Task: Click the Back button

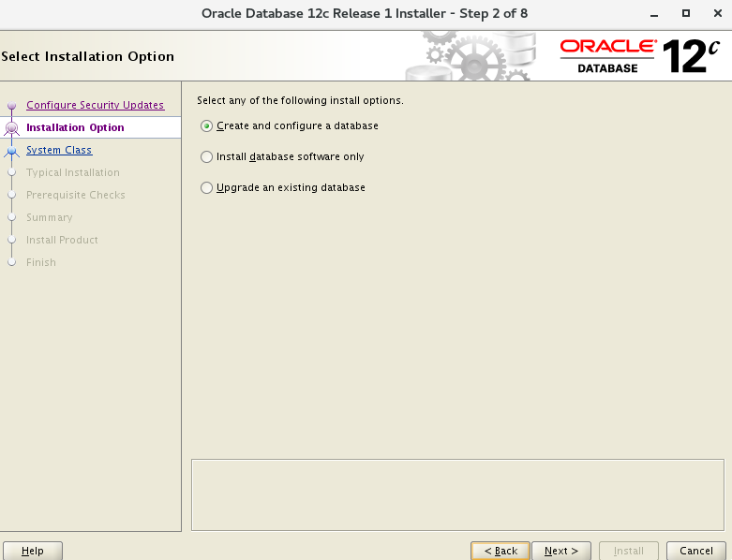Action: (500, 551)
